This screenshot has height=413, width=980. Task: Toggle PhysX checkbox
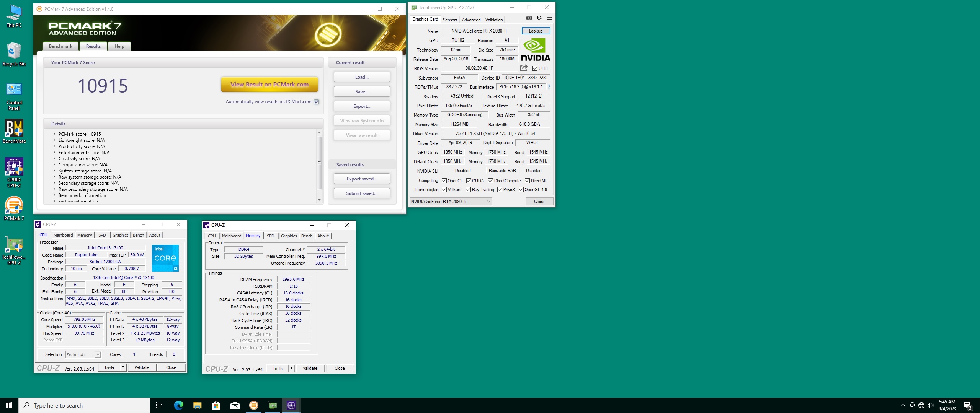[x=500, y=190]
